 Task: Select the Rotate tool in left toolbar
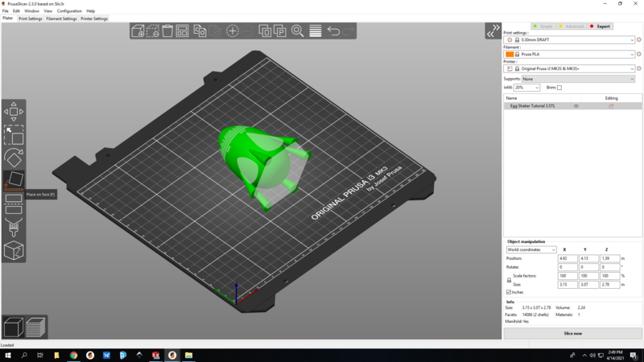[14, 158]
